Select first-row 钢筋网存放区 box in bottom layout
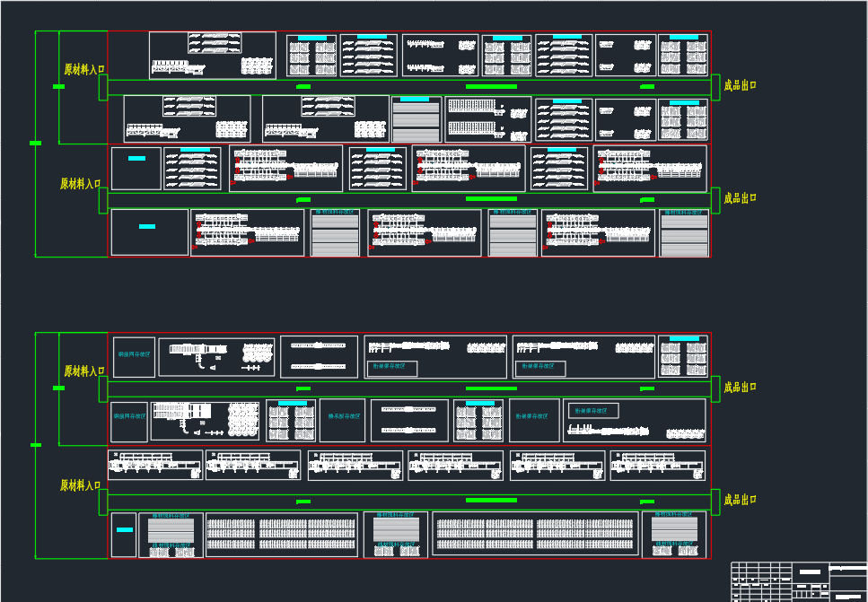This screenshot has width=868, height=602. click(134, 356)
